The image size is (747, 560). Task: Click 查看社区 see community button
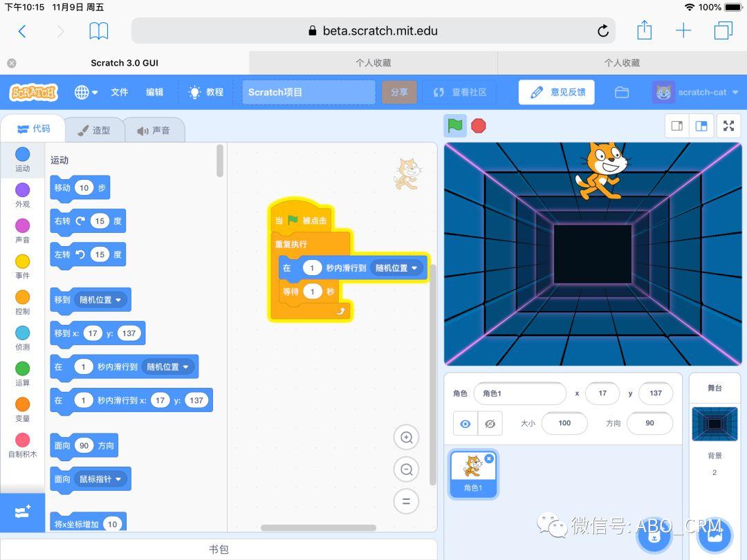[x=460, y=92]
